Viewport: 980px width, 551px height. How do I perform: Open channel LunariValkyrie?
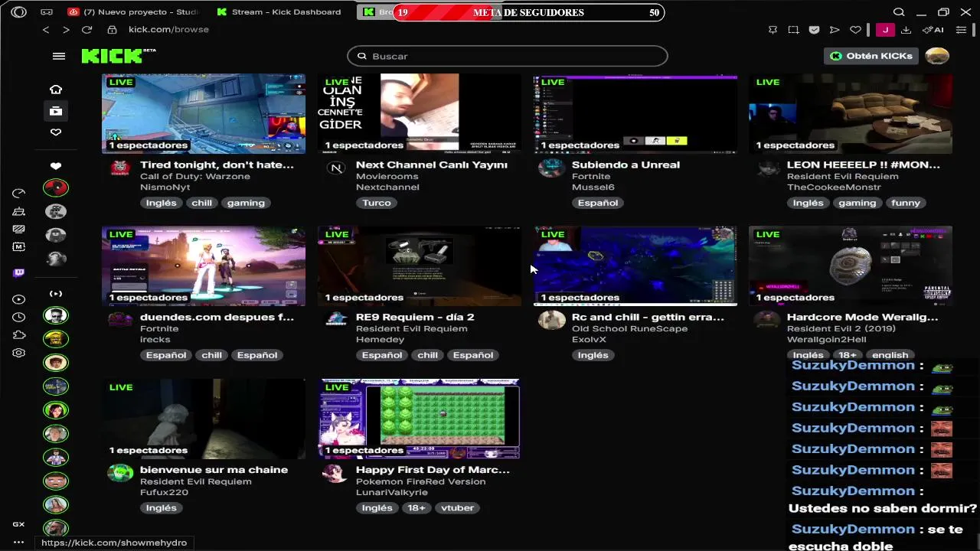[x=391, y=493]
